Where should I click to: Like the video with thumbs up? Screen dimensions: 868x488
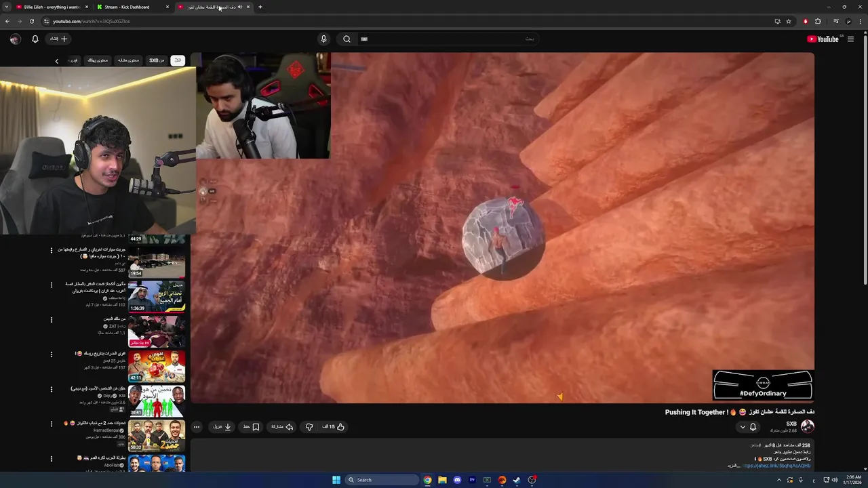tap(333, 427)
